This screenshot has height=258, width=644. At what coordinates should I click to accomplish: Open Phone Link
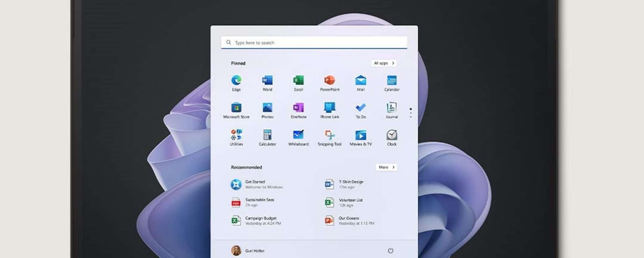pos(330,110)
